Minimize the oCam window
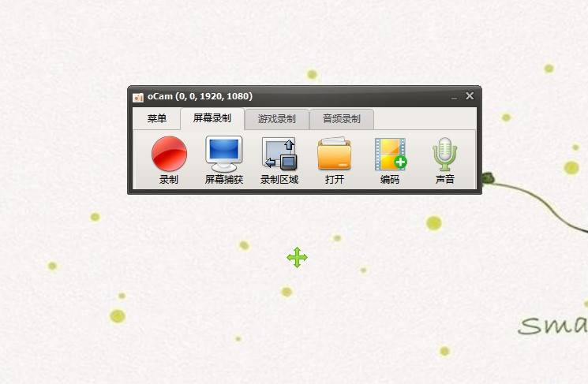This screenshot has width=588, height=384. coord(454,97)
